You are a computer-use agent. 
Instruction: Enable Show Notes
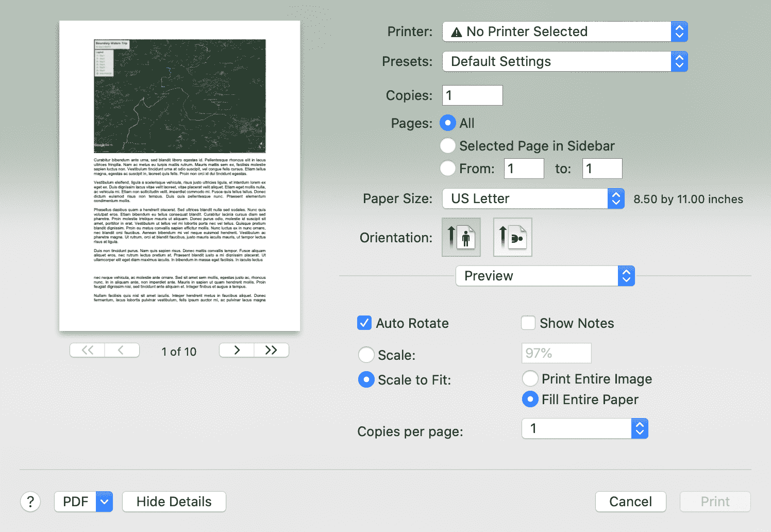point(528,323)
